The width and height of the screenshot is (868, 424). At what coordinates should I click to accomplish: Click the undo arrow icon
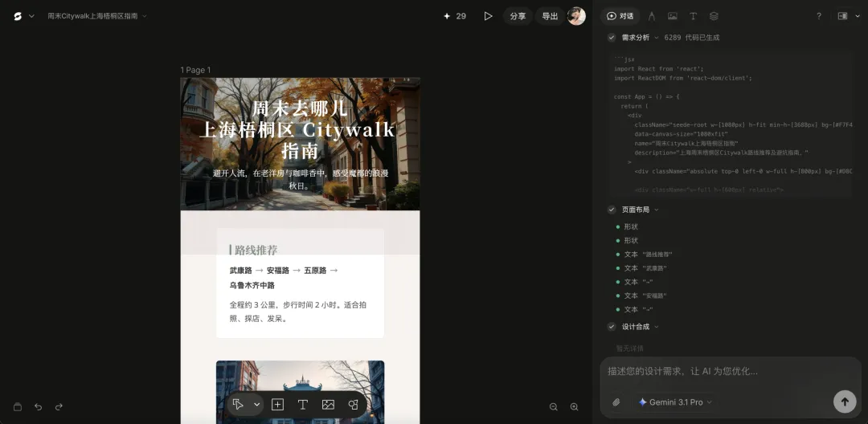click(39, 407)
